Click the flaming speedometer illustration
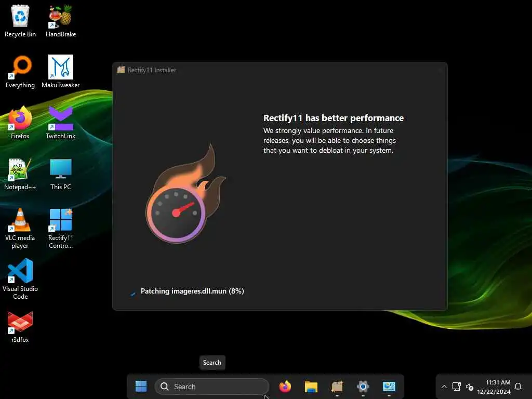The width and height of the screenshot is (532, 399). point(185,193)
